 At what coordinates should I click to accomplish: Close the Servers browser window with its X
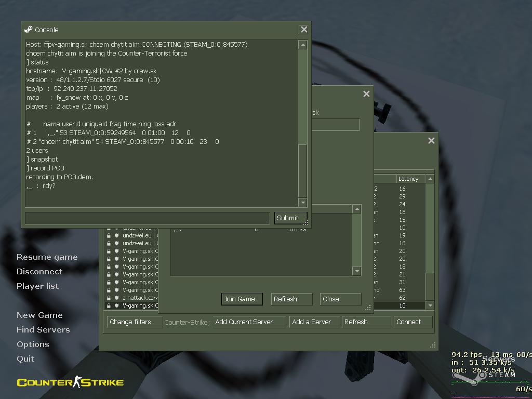(431, 140)
